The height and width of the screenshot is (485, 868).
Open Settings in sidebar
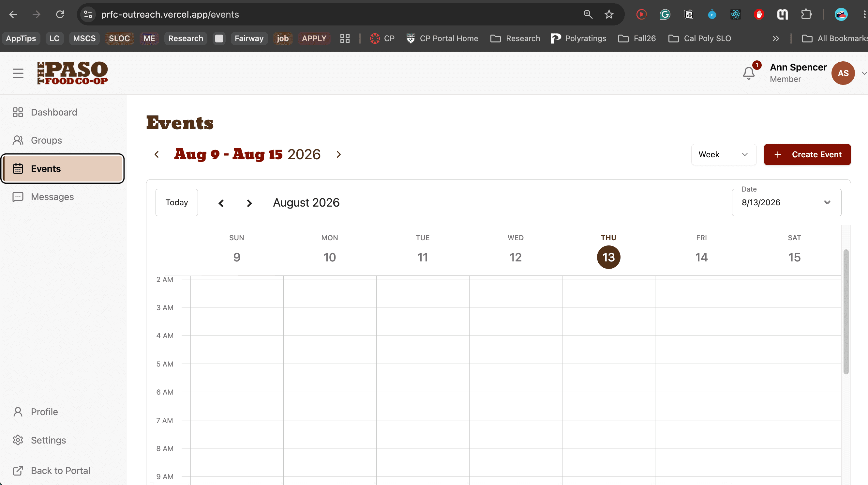[63, 440]
